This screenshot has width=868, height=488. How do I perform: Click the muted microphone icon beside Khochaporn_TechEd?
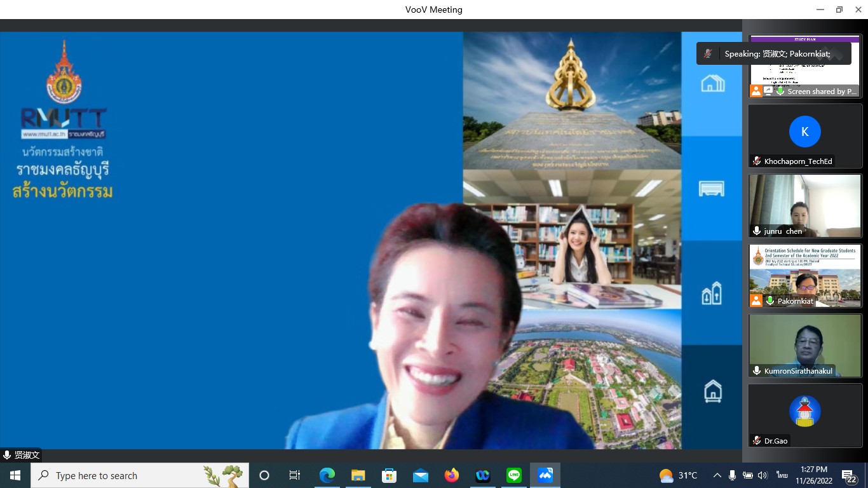tap(757, 161)
